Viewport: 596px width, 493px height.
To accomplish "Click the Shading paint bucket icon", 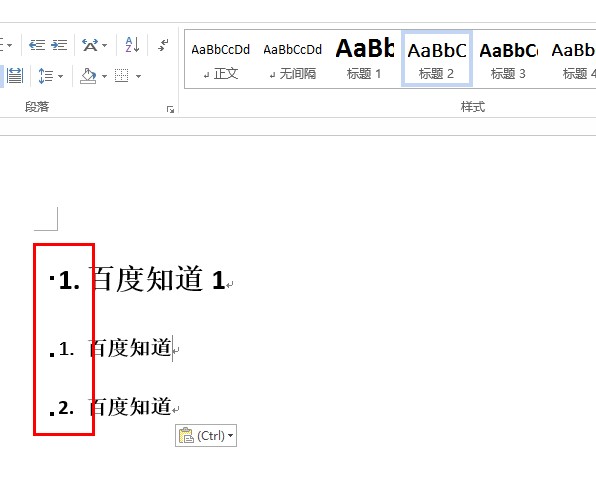I will 88,76.
